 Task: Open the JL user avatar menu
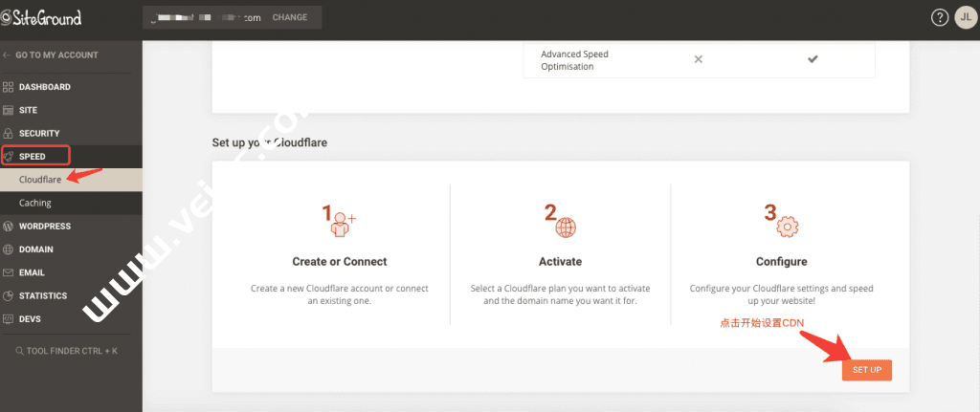pyautogui.click(x=964, y=18)
